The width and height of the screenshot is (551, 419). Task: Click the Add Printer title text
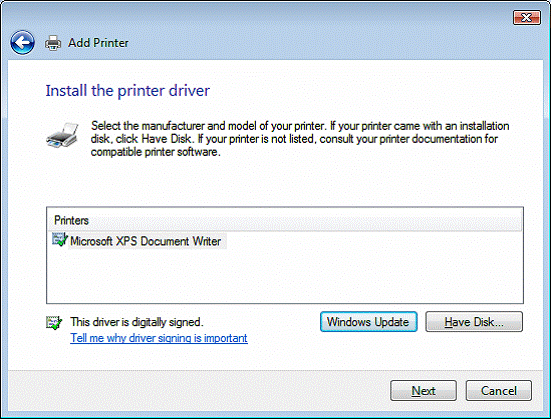point(98,43)
